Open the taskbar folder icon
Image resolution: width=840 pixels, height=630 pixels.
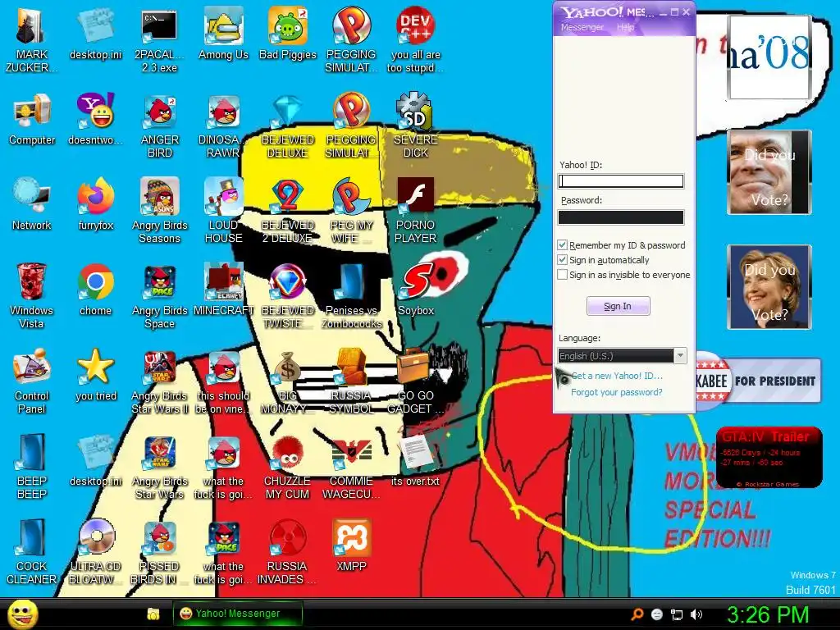tap(153, 614)
